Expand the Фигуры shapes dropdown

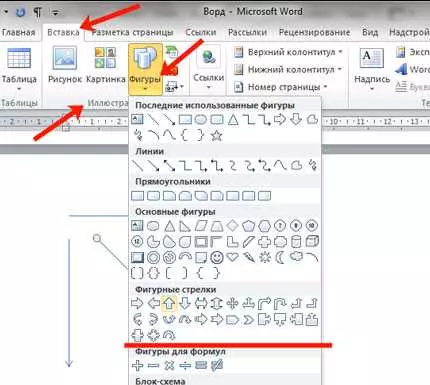pos(145,68)
